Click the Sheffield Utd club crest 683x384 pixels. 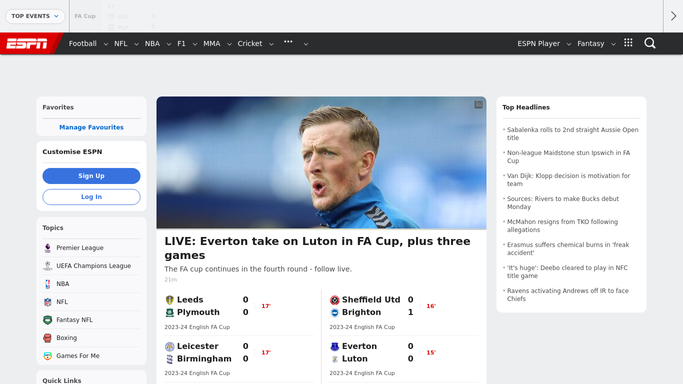[x=335, y=300]
